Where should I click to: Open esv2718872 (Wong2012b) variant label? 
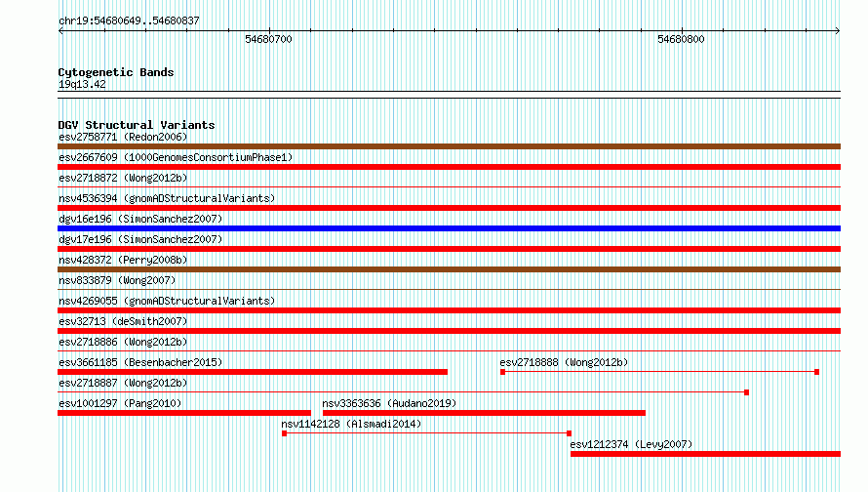tap(123, 178)
